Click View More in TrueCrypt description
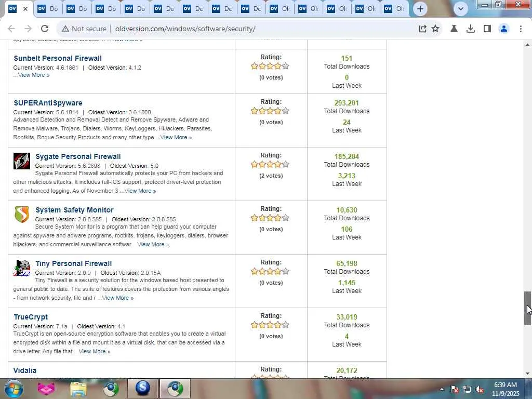The width and height of the screenshot is (532, 399). [x=95, y=352]
